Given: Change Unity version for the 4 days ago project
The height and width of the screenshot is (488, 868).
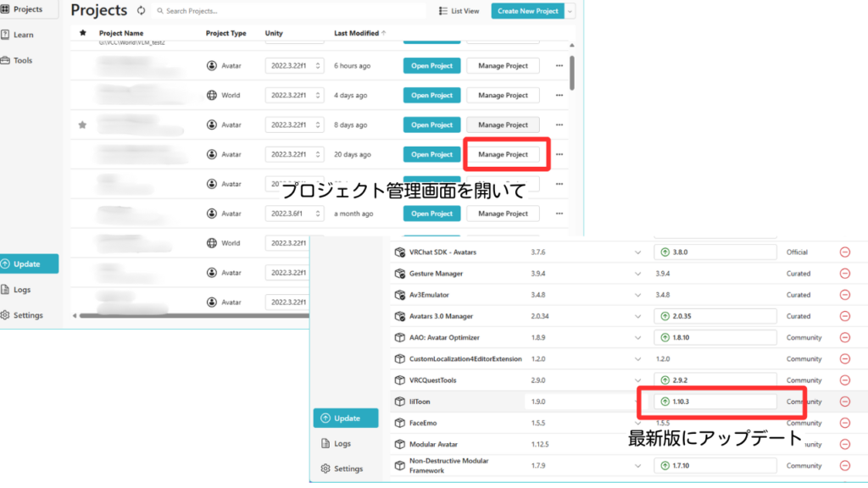Looking at the screenshot, I should (294, 95).
